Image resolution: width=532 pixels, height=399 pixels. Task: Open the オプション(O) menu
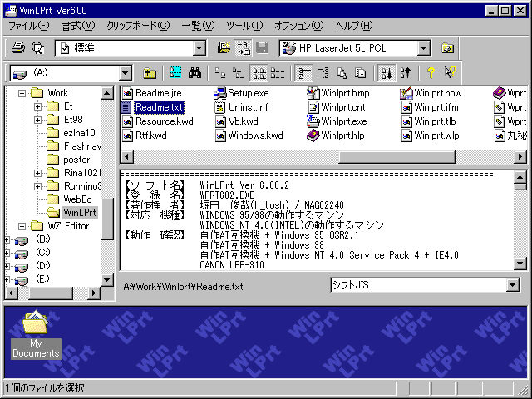[299, 26]
